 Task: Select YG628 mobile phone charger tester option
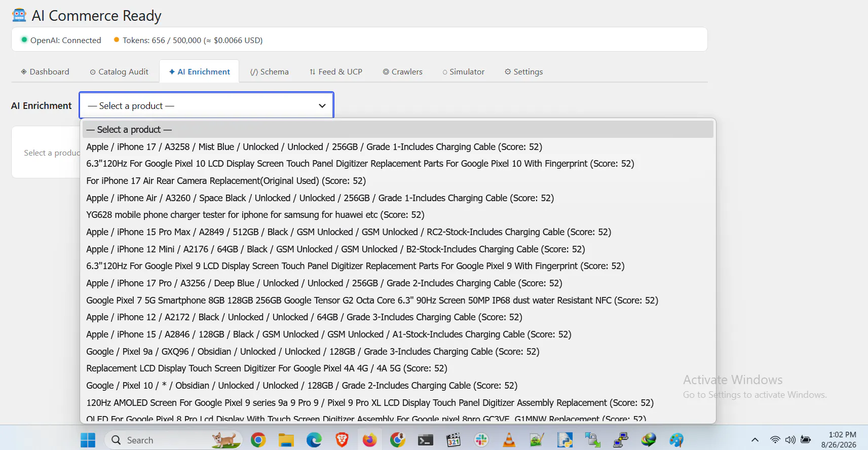[398, 215]
